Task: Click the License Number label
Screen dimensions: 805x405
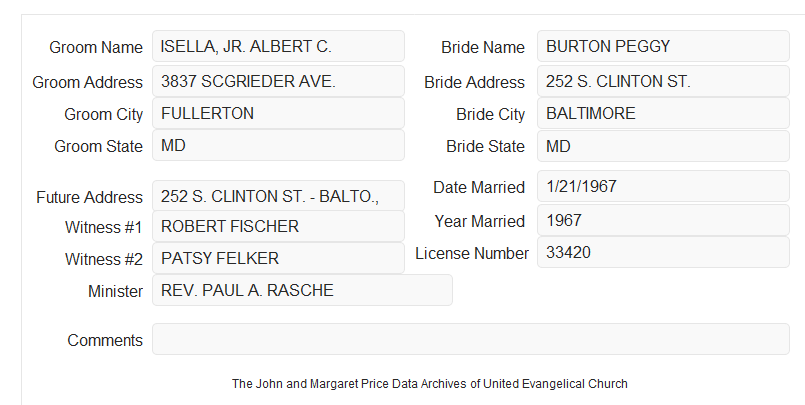Action: point(472,253)
